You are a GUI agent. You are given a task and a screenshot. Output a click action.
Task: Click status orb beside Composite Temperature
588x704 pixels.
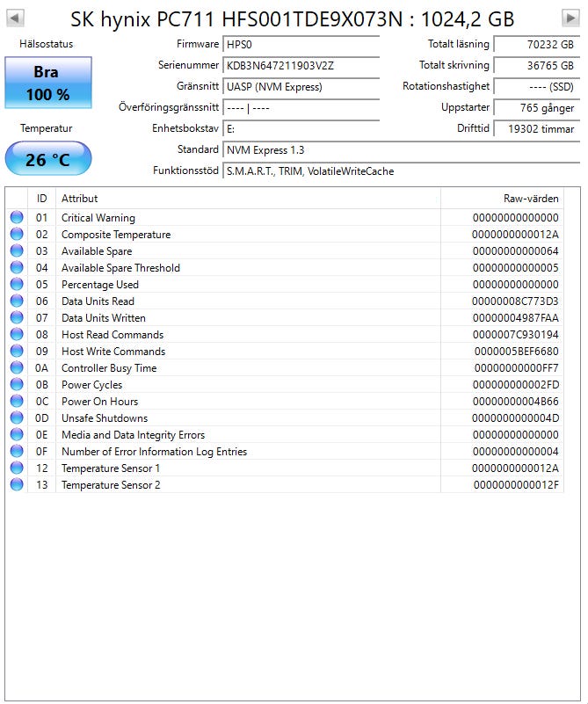coord(17,234)
